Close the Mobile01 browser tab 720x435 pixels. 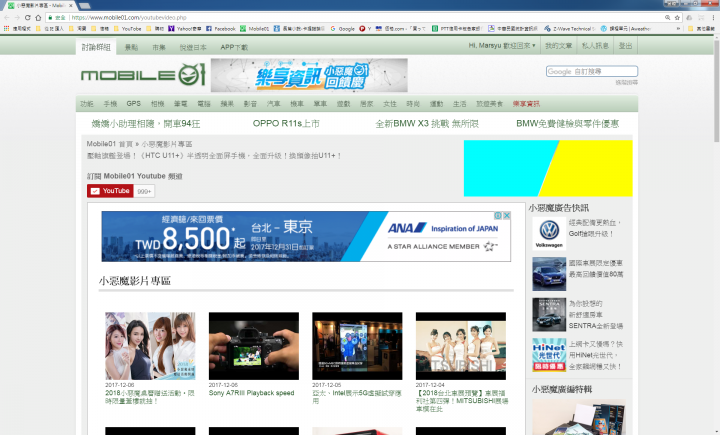click(x=71, y=6)
